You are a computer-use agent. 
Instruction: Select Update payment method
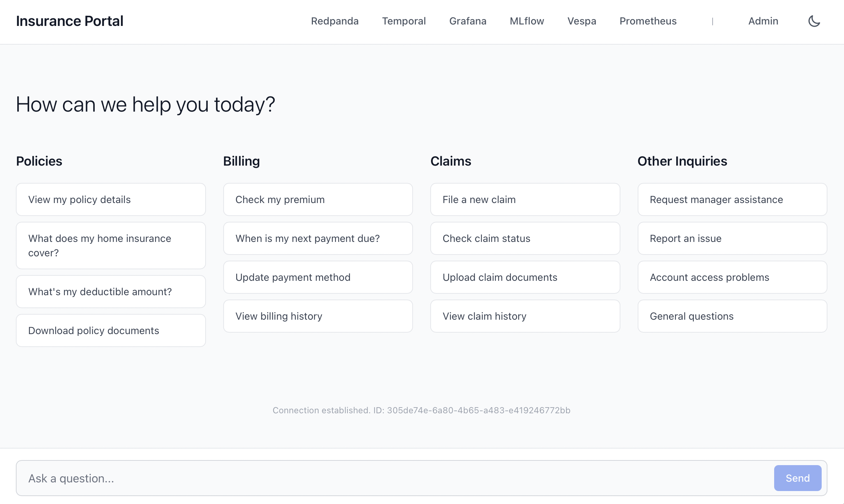click(x=318, y=277)
